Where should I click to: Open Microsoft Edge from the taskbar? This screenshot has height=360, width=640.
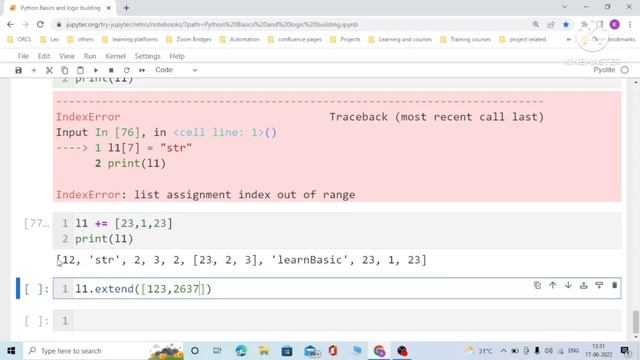point(241,351)
